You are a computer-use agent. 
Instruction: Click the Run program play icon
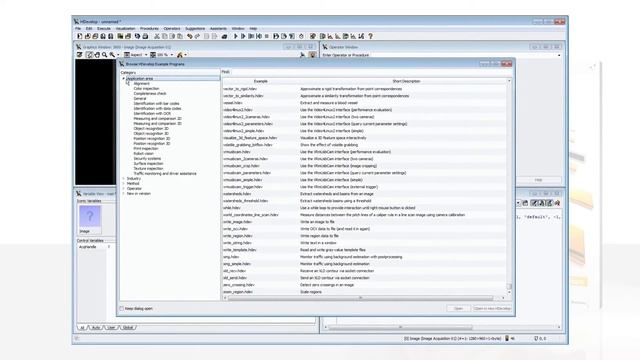click(236, 36)
